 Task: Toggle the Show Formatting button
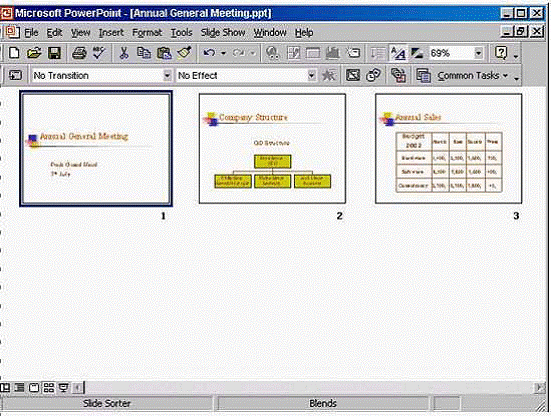[x=398, y=53]
